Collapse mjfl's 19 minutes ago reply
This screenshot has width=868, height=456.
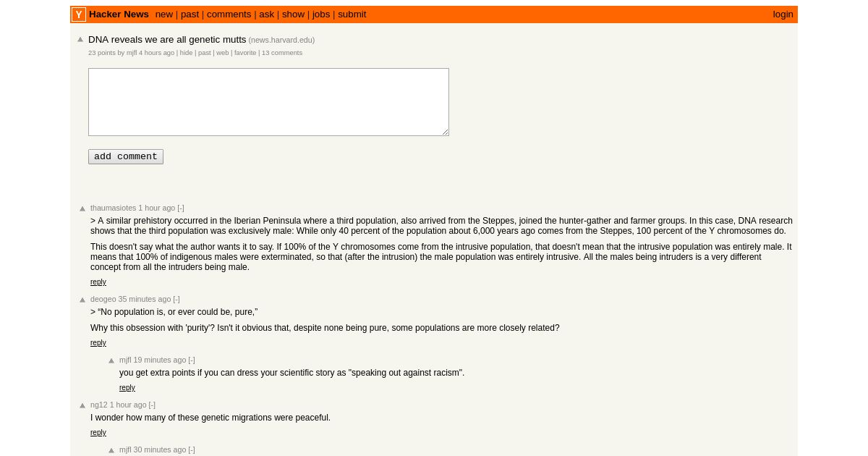click(x=192, y=360)
